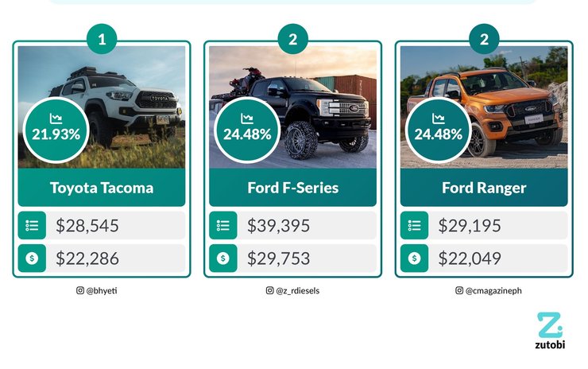Select the Ford F-Series title banner
588x369 pixels.
[x=292, y=188]
